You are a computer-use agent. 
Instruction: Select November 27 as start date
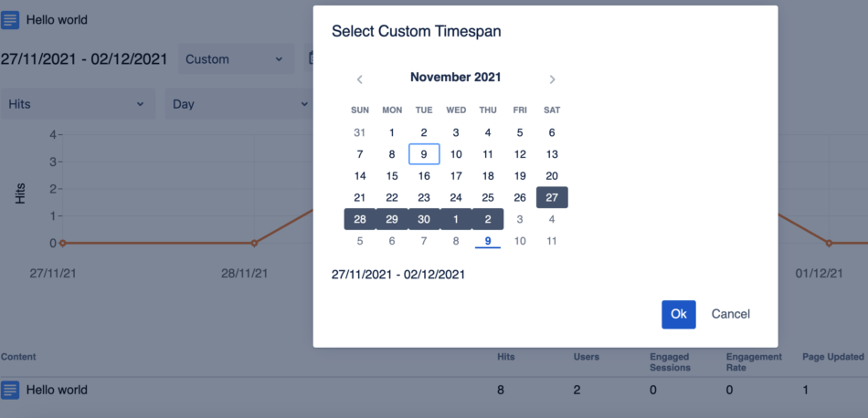coord(552,197)
